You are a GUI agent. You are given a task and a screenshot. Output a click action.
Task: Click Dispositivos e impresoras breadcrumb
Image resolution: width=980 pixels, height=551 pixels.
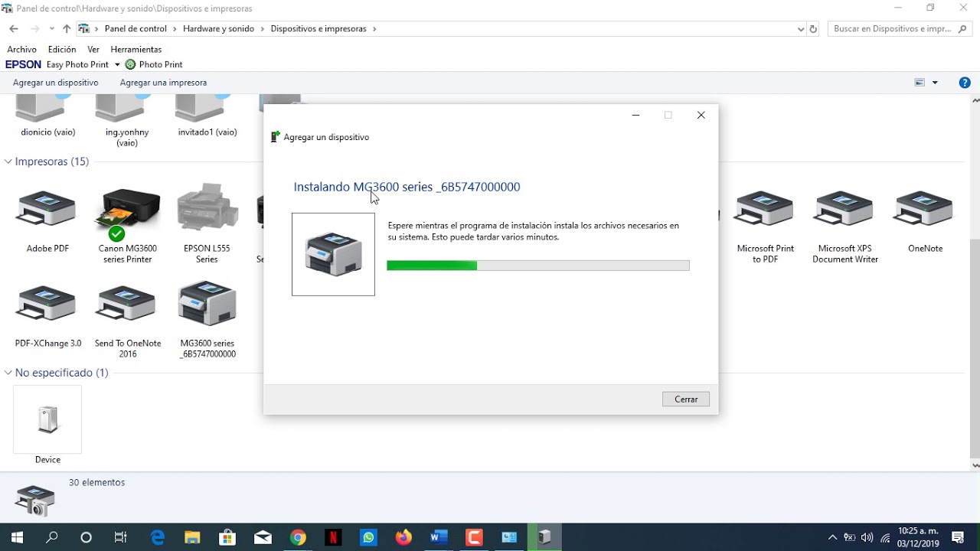click(318, 29)
